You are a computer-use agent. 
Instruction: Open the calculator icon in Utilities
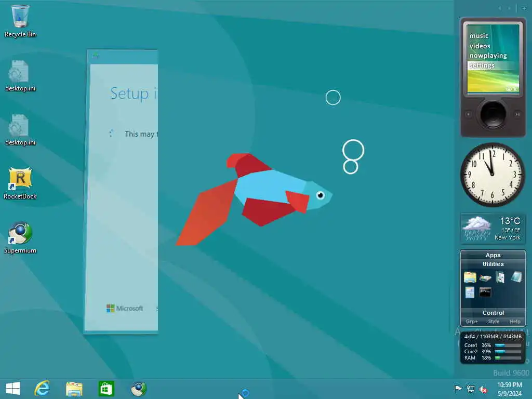tap(470, 292)
